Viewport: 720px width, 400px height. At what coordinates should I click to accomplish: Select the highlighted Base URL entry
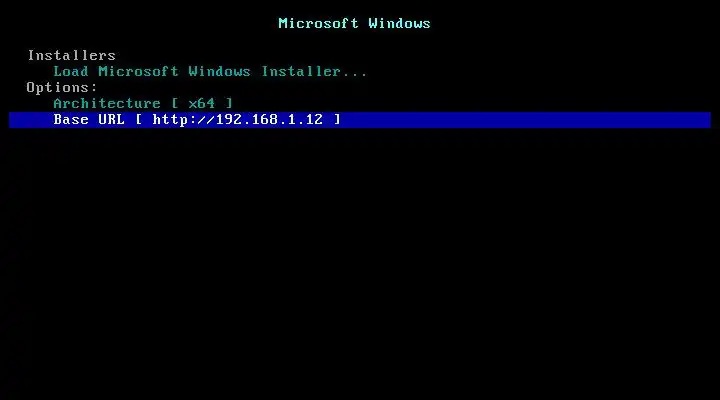tap(360, 120)
